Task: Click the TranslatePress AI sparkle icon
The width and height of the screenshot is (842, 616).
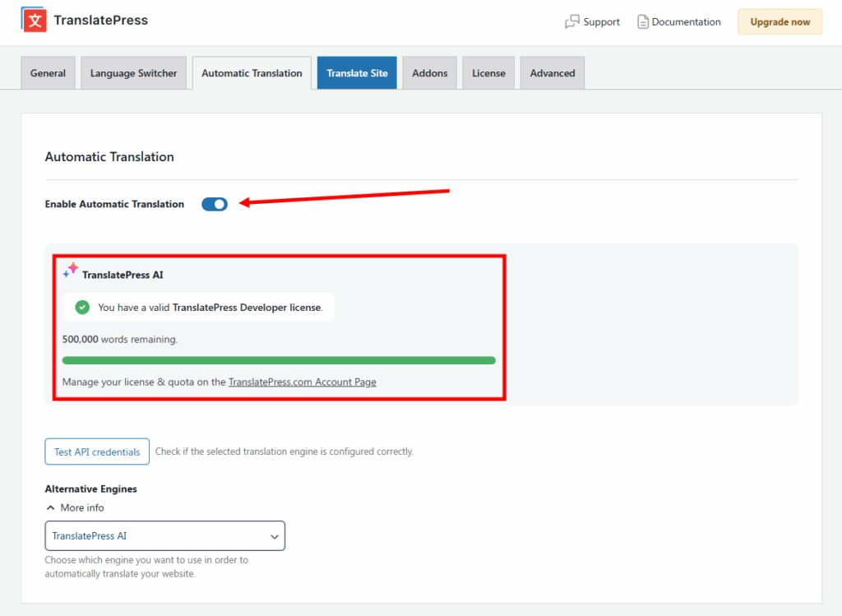Action: 71,271
